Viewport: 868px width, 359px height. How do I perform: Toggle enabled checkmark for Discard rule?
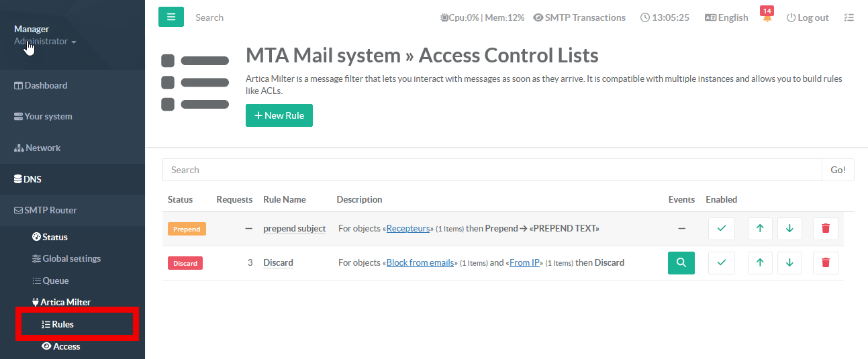point(722,263)
